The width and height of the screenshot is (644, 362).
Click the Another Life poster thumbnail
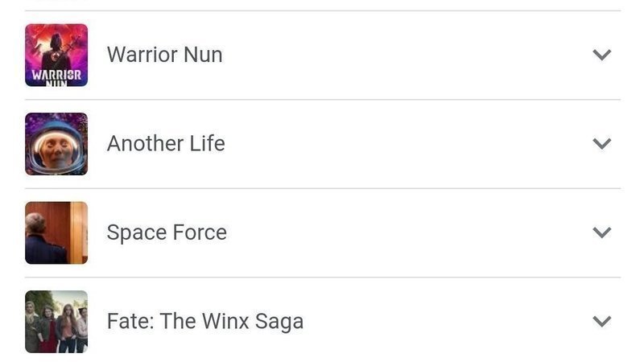pyautogui.click(x=56, y=144)
